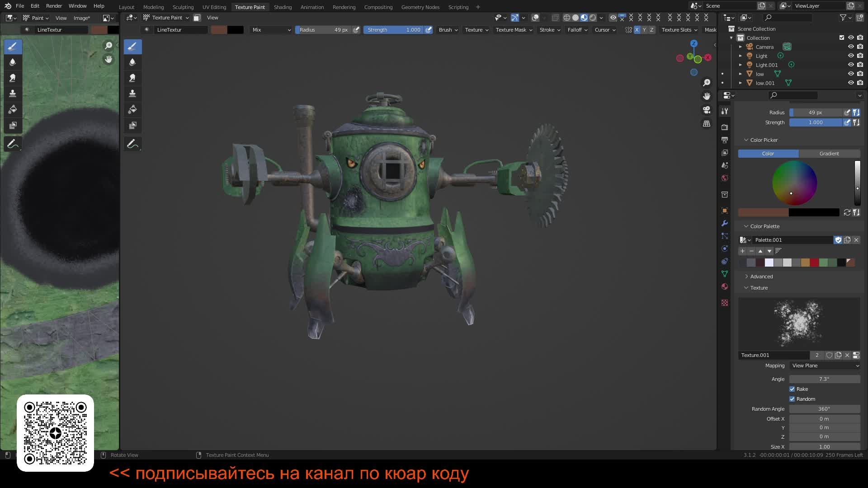This screenshot has height=488, width=868.
Task: Pick the red swatch in the palette
Action: [x=814, y=263]
